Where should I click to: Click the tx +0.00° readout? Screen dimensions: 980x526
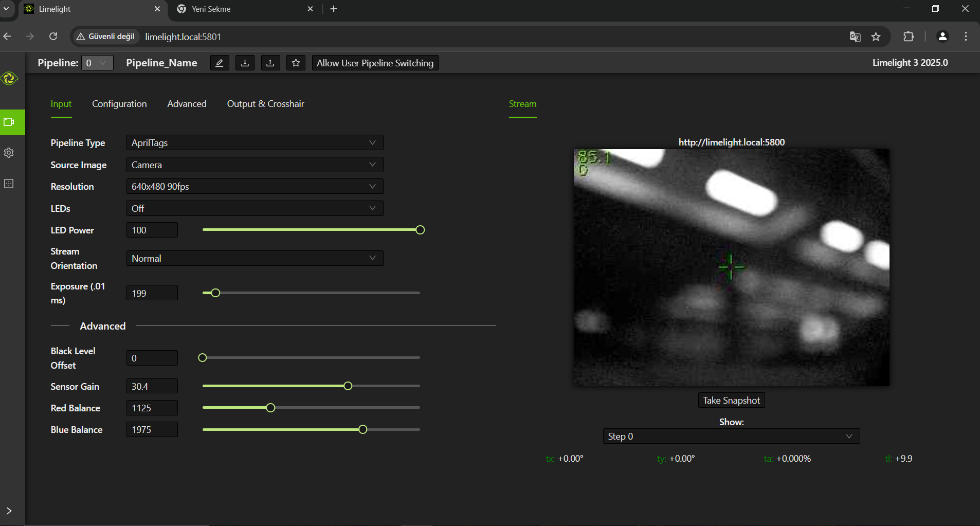coord(565,458)
